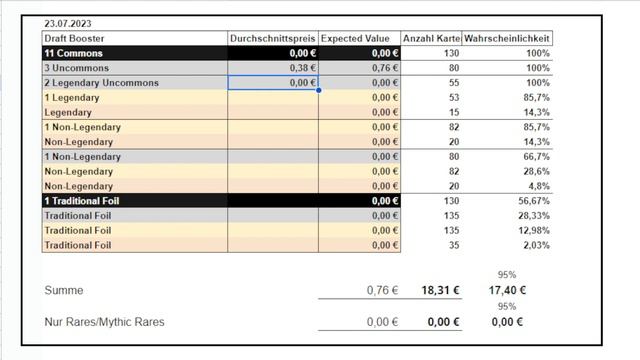Select the probability 4,8%

539,186
